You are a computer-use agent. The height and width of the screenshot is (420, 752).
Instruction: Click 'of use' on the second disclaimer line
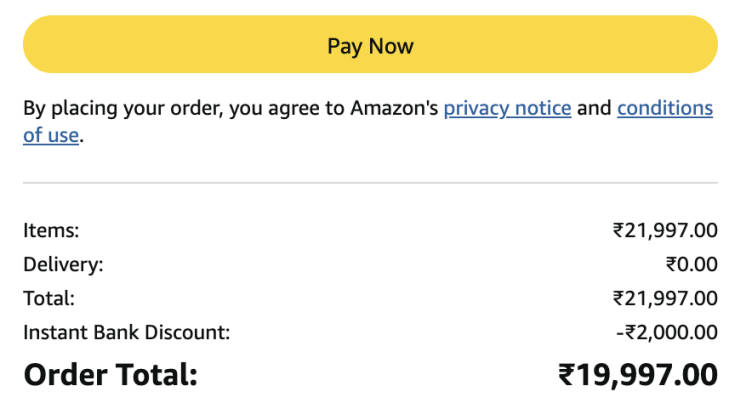[50, 135]
